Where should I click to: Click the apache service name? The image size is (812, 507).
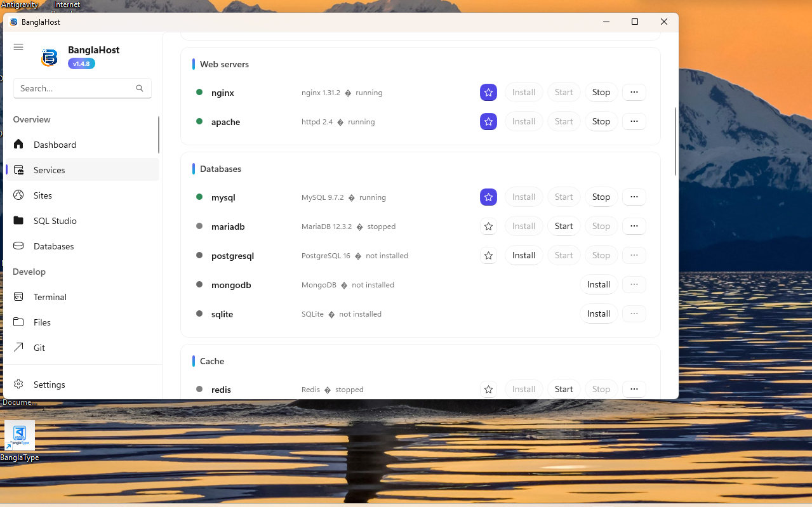pyautogui.click(x=225, y=122)
